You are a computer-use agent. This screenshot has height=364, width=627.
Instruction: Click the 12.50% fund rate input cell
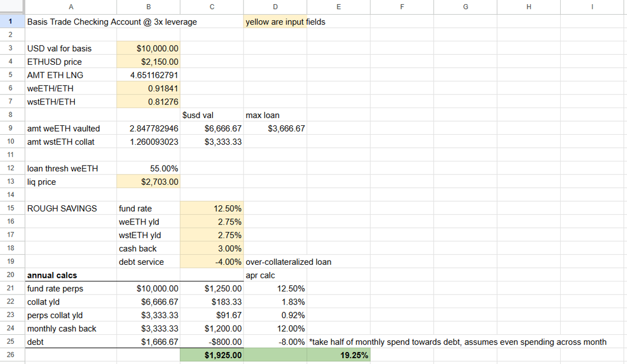click(212, 208)
